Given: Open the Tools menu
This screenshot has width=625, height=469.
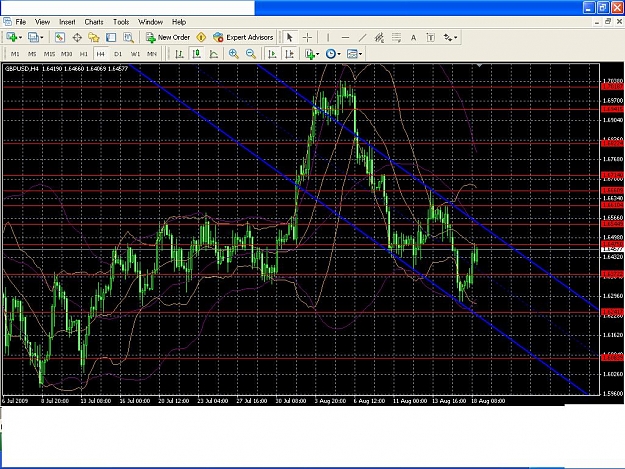Looking at the screenshot, I should pos(121,22).
